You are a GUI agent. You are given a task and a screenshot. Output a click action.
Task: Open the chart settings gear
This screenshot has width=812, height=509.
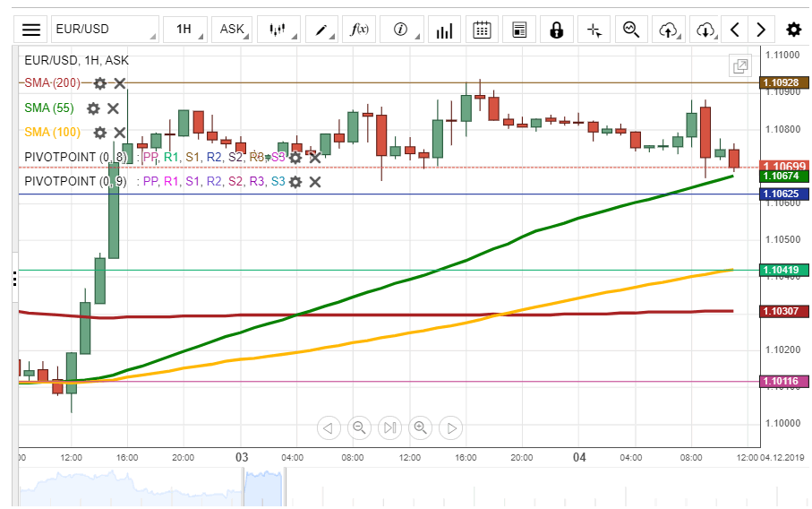[793, 30]
